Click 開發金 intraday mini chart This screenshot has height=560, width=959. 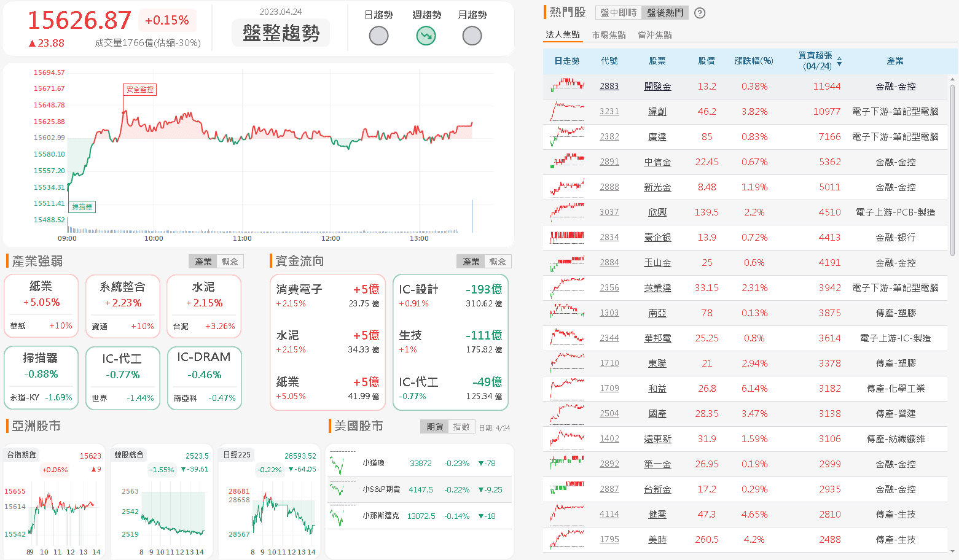(568, 86)
